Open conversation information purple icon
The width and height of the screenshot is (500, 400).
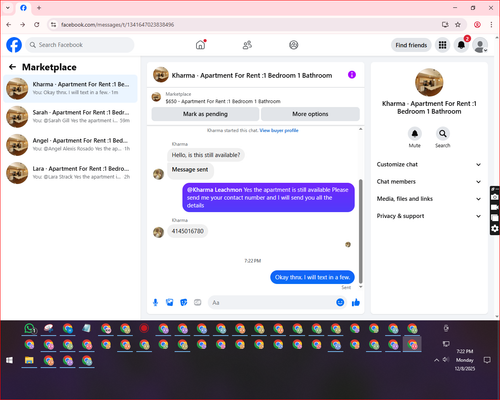[x=352, y=75]
